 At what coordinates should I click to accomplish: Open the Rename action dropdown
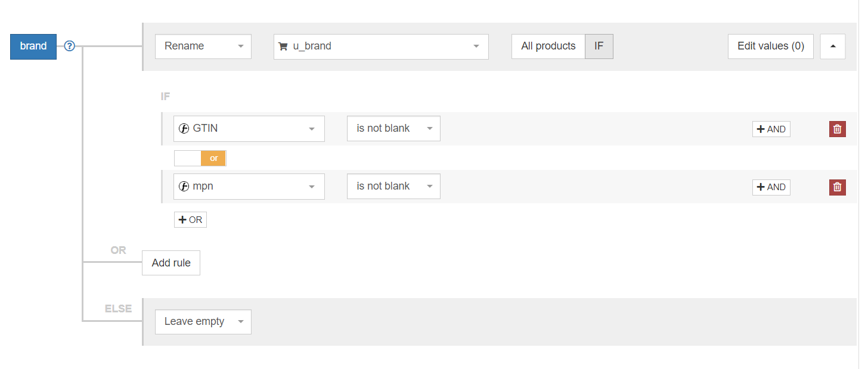203,46
